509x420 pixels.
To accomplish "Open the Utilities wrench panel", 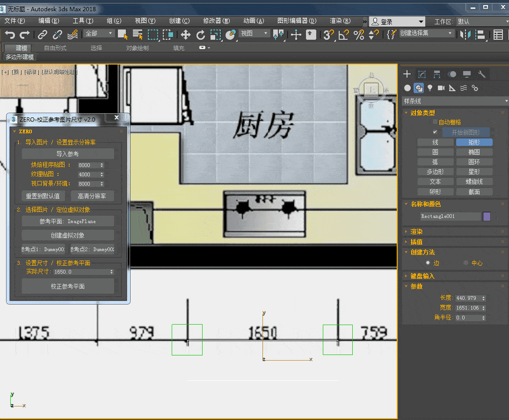I will (482, 74).
